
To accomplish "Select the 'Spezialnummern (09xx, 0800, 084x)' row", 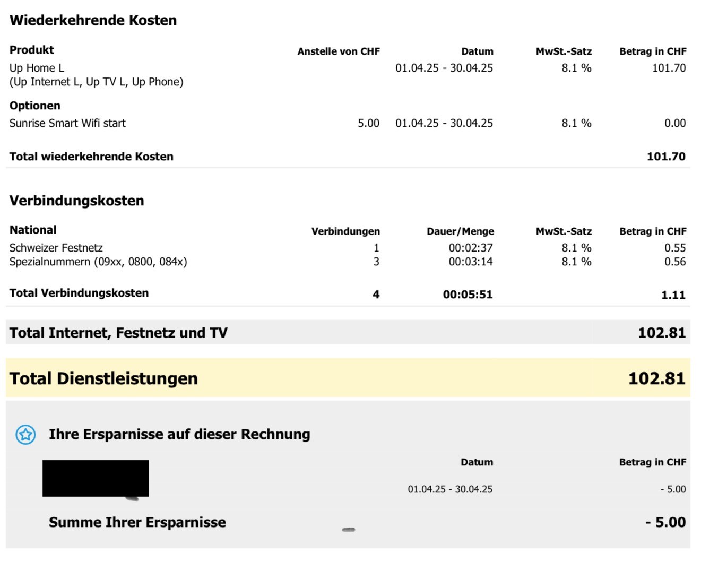I will pyautogui.click(x=98, y=262).
